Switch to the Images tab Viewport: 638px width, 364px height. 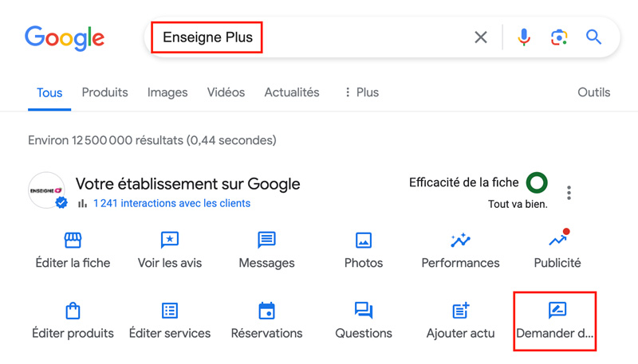(x=167, y=92)
